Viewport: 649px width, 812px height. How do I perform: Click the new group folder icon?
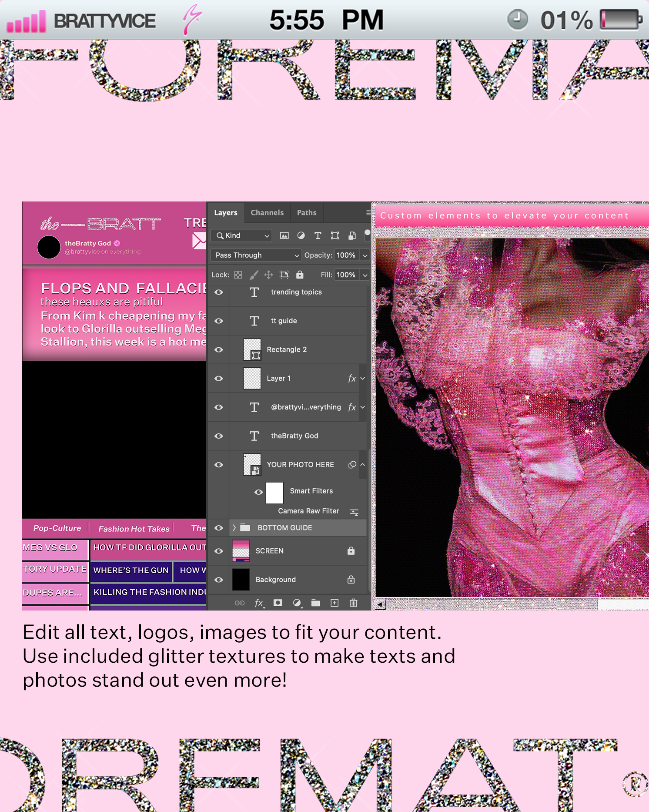click(x=315, y=603)
